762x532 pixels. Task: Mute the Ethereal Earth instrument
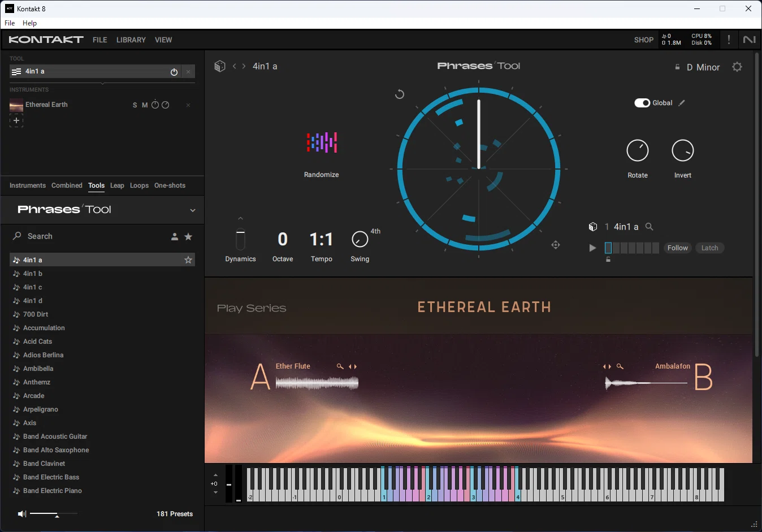click(145, 105)
